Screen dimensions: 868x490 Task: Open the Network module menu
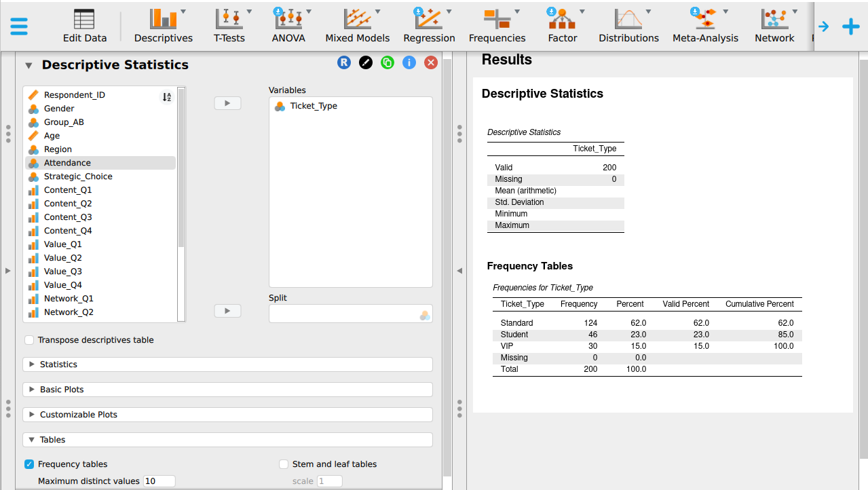tap(774, 26)
